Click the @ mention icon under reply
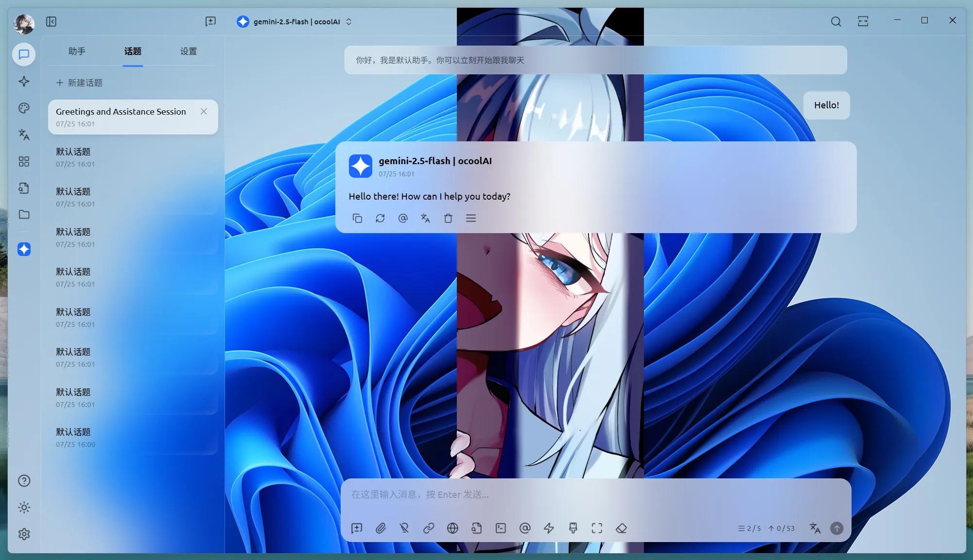The width and height of the screenshot is (973, 560). (403, 218)
